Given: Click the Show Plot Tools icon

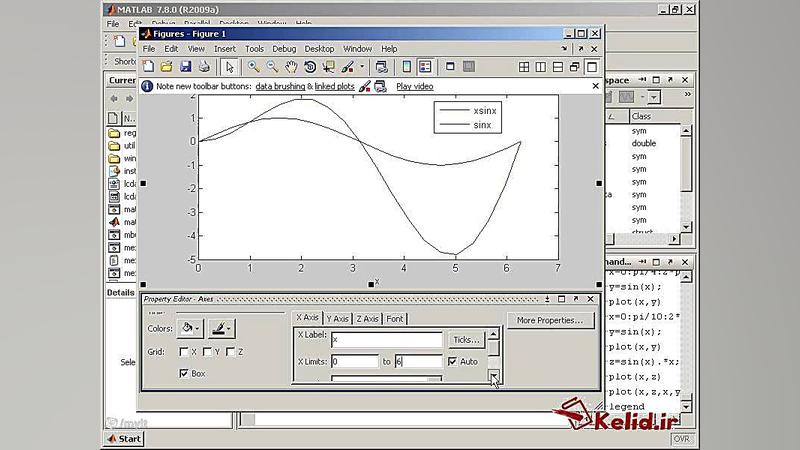Looking at the screenshot, I should point(469,66).
